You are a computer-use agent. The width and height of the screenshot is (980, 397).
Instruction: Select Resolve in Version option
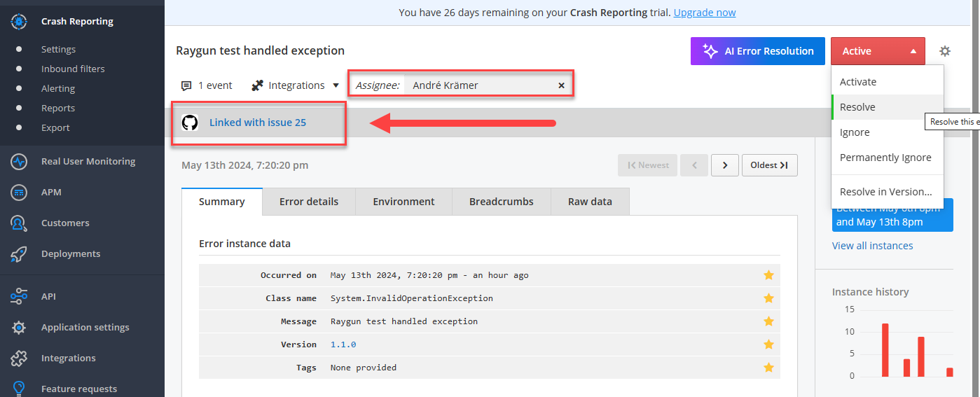tap(888, 192)
